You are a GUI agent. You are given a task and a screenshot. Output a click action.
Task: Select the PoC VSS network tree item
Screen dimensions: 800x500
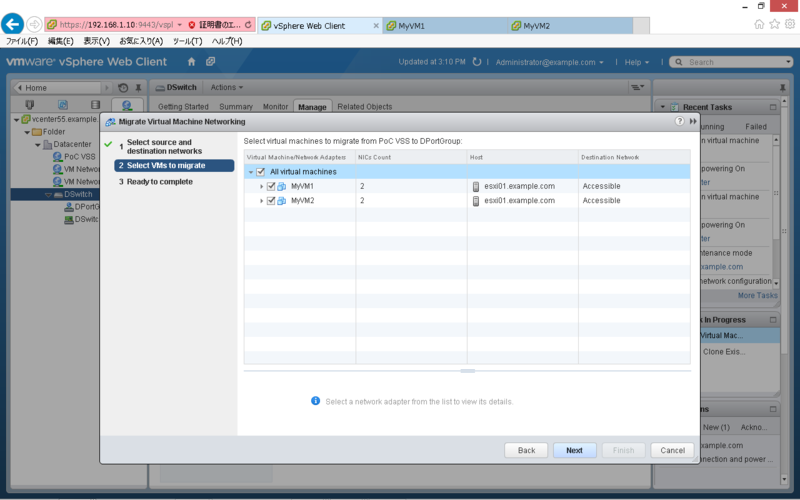[x=74, y=157]
